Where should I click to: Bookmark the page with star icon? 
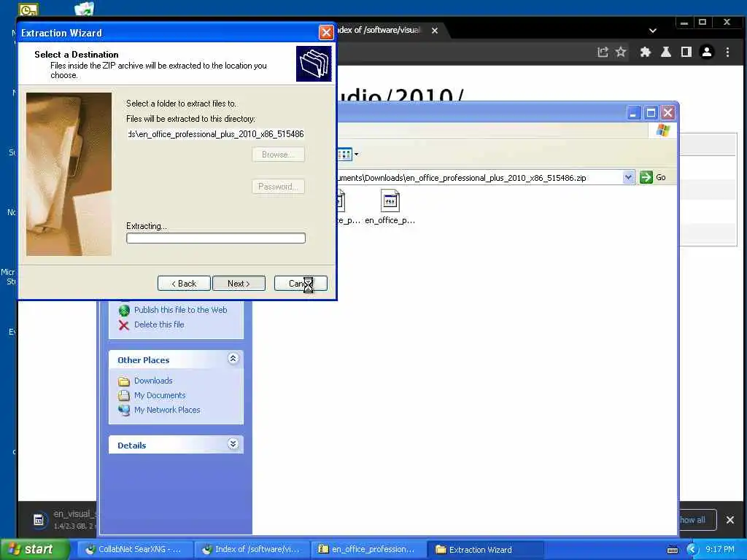621,52
